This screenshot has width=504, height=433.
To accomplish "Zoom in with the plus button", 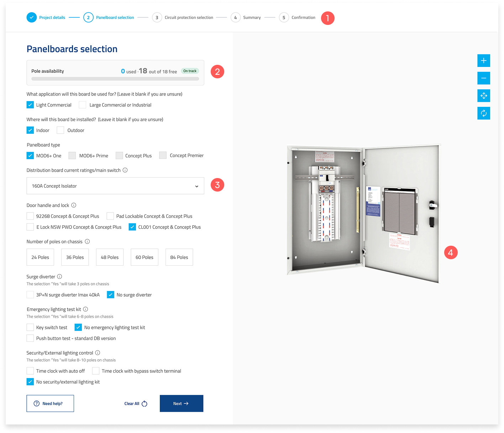I will coord(484,61).
